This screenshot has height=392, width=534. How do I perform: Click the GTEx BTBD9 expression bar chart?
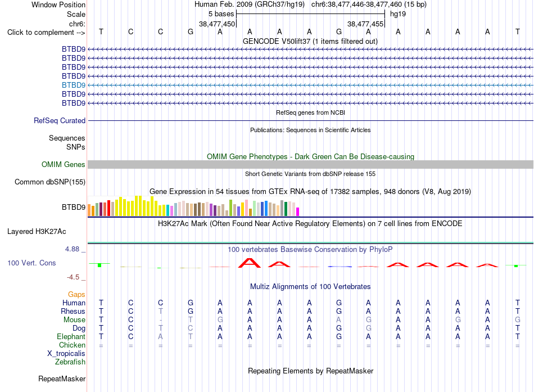(193, 206)
